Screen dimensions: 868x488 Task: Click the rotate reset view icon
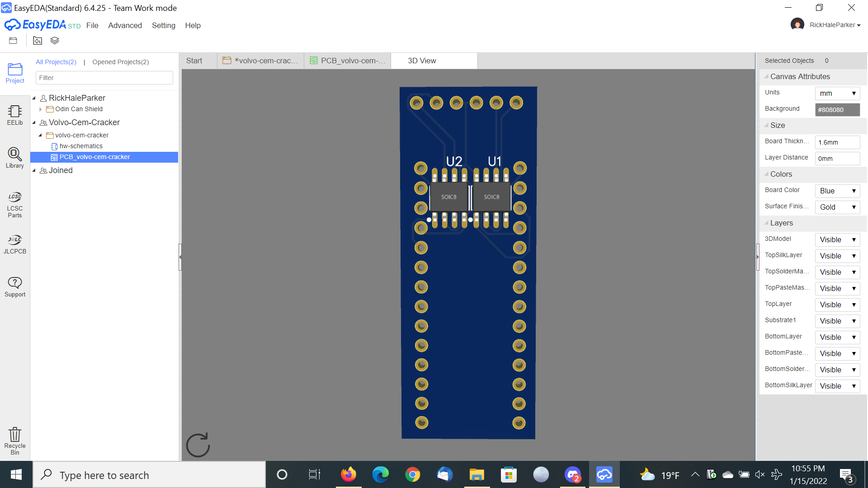click(198, 445)
